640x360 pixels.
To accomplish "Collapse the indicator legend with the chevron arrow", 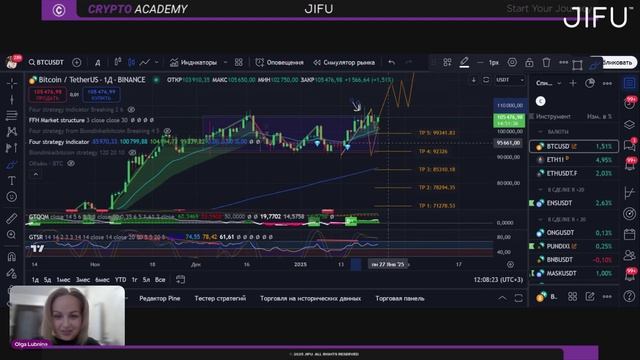I will click(36, 174).
